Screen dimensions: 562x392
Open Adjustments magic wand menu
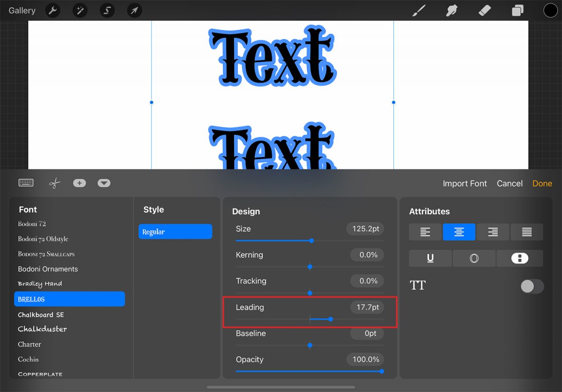click(x=81, y=10)
